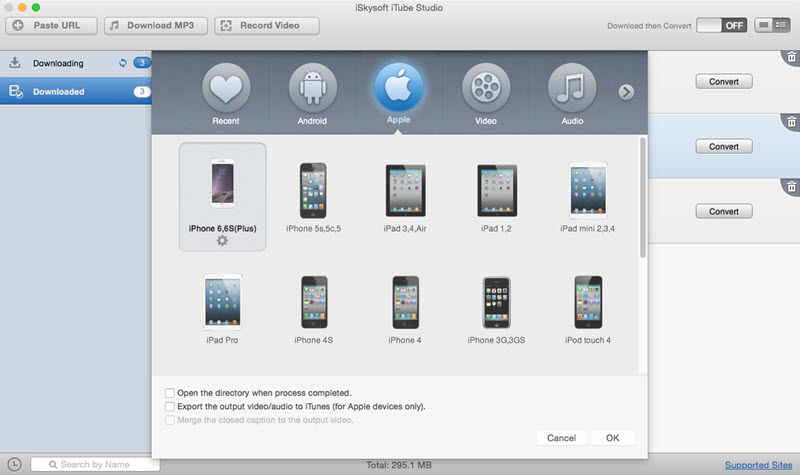Enable export output to iTunes checkbox
The height and width of the screenshot is (475, 800).
click(170, 407)
